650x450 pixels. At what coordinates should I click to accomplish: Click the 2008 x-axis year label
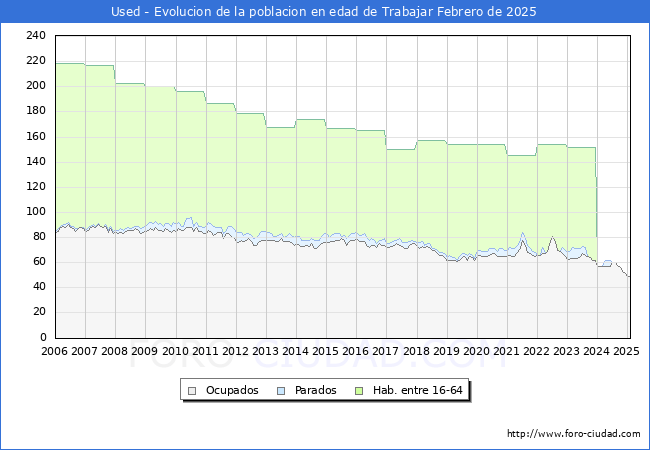tap(114, 351)
